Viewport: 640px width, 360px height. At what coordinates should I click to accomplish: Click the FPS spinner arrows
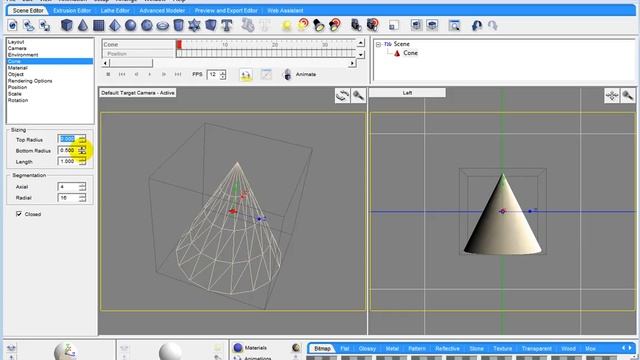click(x=223, y=75)
